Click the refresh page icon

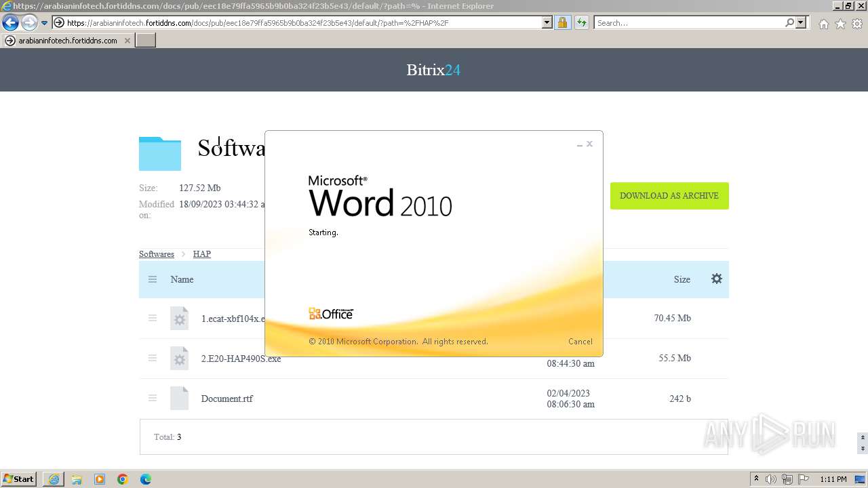581,23
